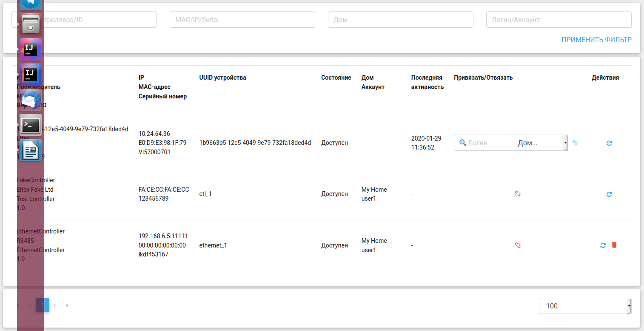Apply the filter via ПРИМЕНИТЬ ФИЛЬТР
The height and width of the screenshot is (331, 644).
[x=596, y=40]
